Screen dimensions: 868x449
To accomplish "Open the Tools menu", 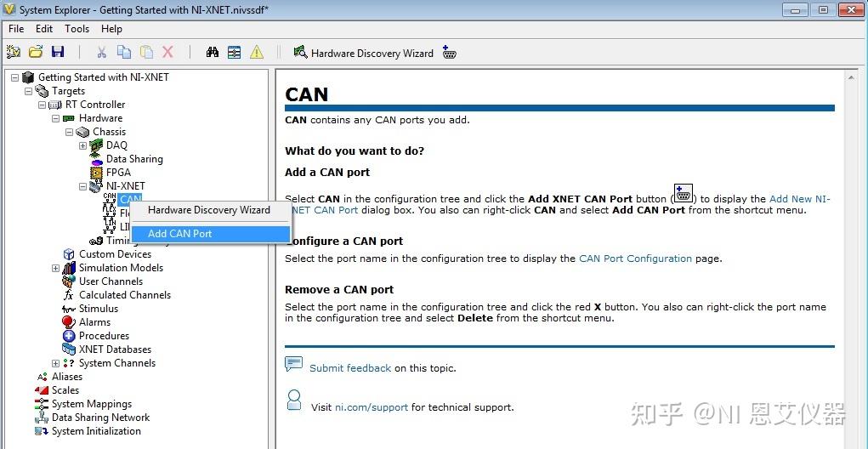I will click(x=77, y=29).
